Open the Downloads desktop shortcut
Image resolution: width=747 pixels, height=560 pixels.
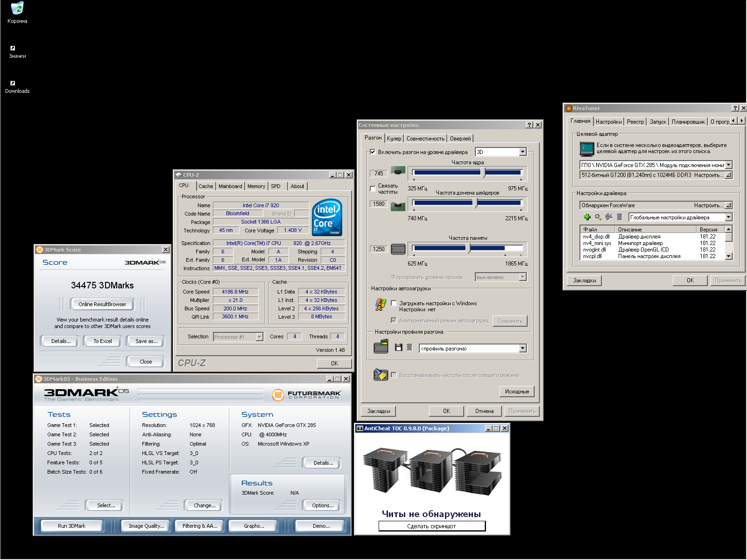click(17, 87)
